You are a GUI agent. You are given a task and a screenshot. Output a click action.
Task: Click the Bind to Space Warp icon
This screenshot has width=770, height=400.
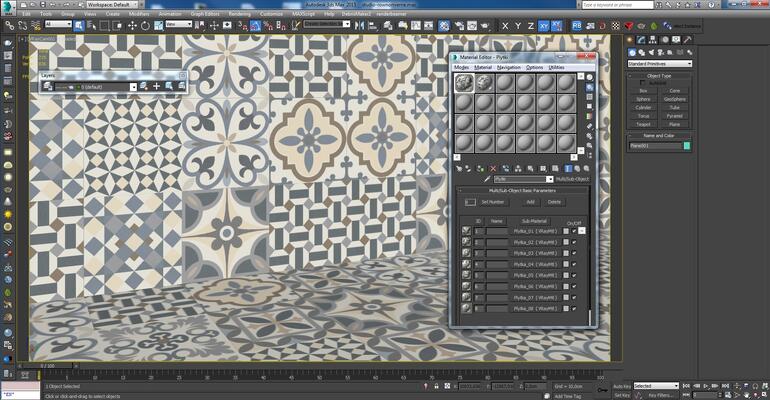click(36, 26)
